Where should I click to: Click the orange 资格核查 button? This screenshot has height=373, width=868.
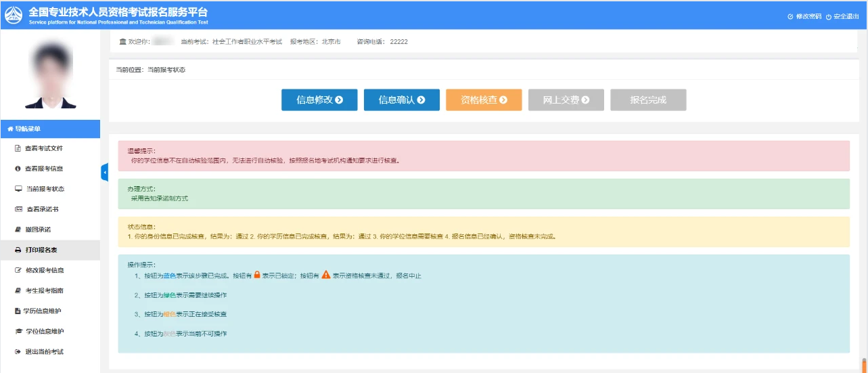point(484,100)
